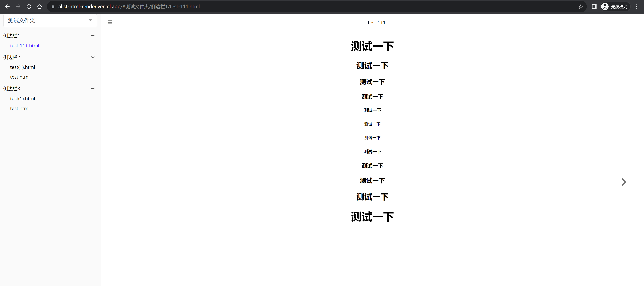
Task: Collapse the 侧边栏2 section
Action: [x=92, y=57]
